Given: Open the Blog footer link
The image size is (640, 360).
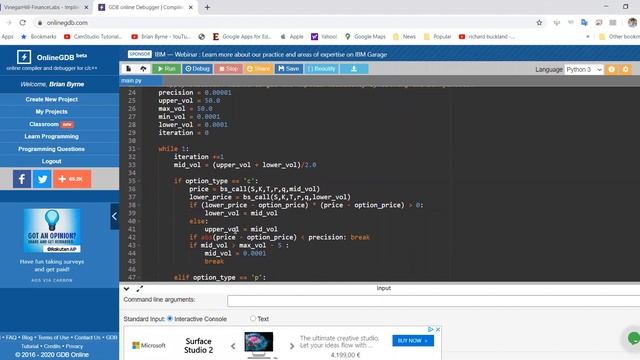Looking at the screenshot, I should 27,338.
